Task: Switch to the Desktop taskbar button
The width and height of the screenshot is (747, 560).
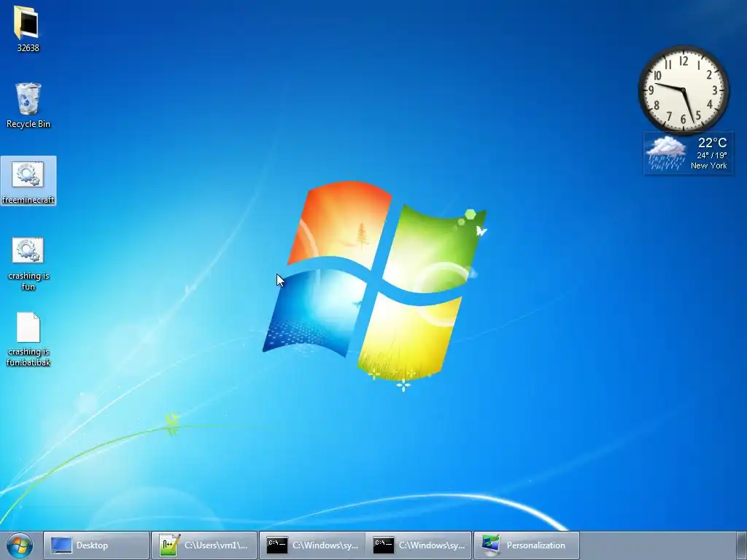Action: tap(96, 545)
